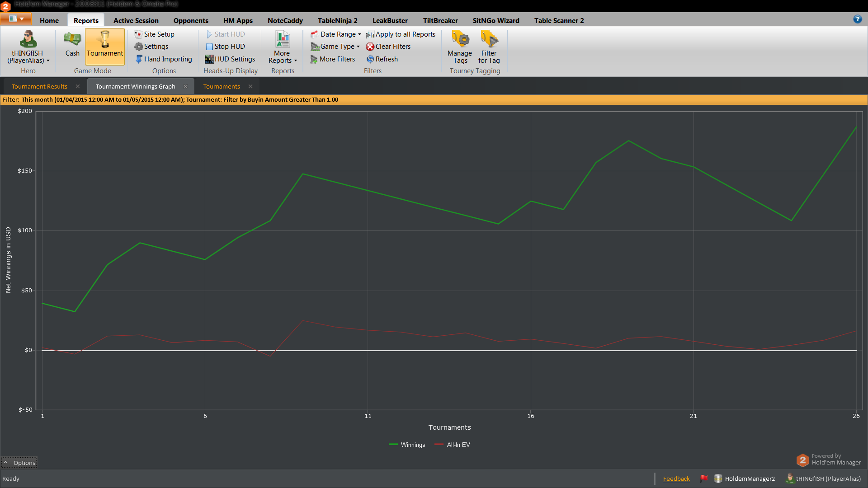Click the Apply to all Reports label

click(406, 34)
